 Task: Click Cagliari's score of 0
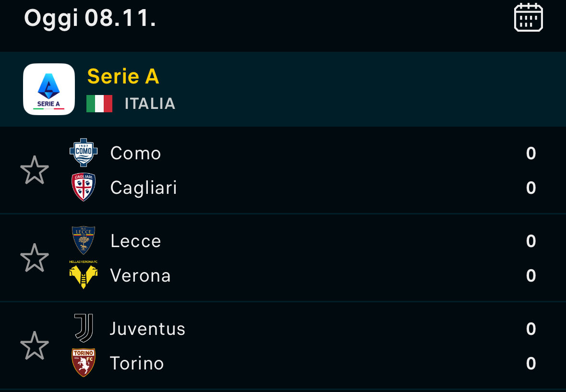(x=530, y=188)
